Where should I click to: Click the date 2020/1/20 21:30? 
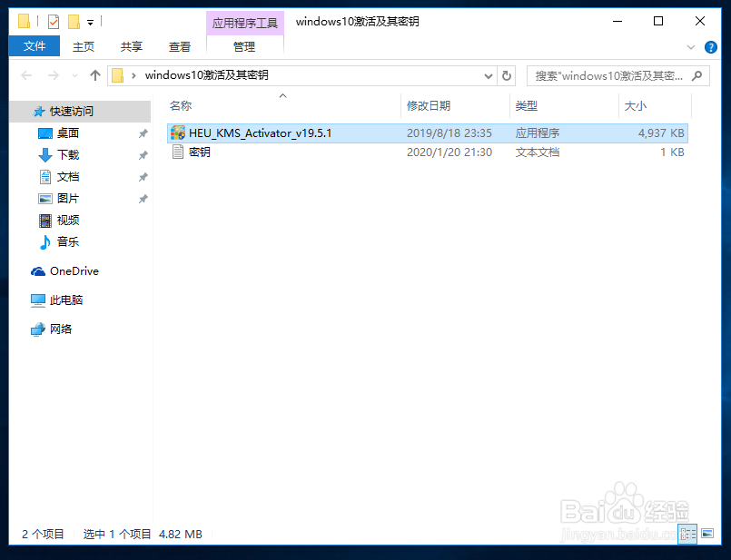(x=449, y=152)
